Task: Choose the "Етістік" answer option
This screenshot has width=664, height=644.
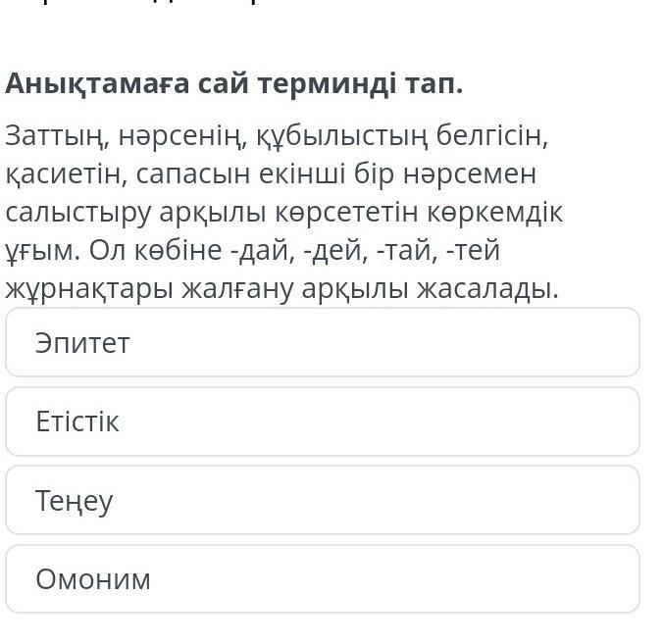Action: (322, 421)
